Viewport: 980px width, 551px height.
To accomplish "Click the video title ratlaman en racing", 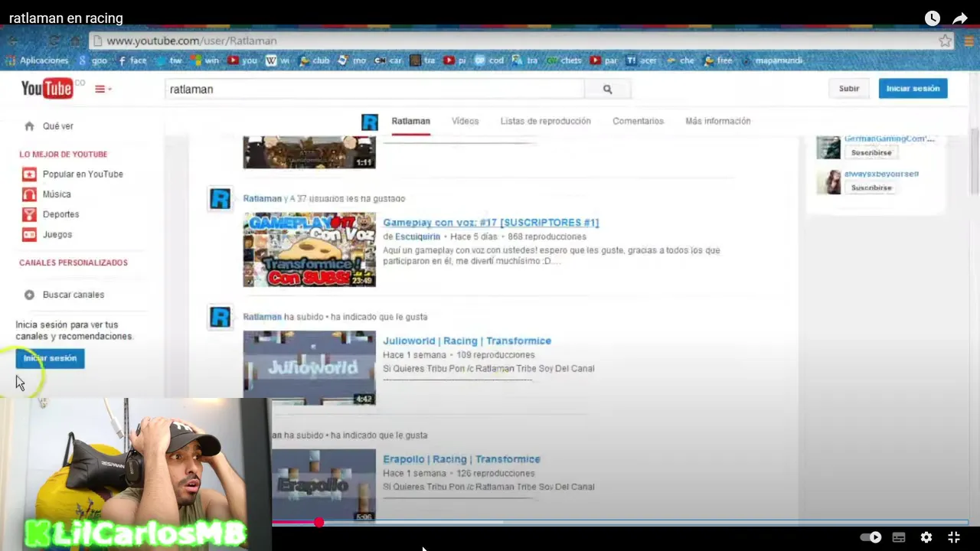I will [x=66, y=18].
